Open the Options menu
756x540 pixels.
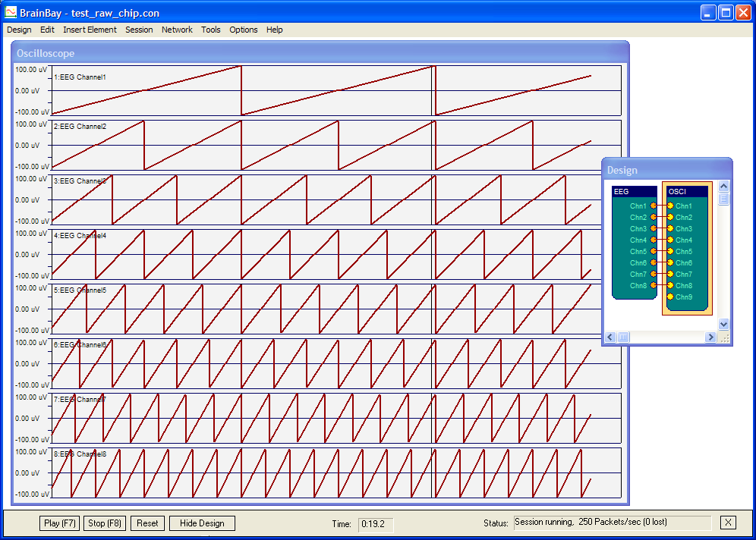[243, 30]
